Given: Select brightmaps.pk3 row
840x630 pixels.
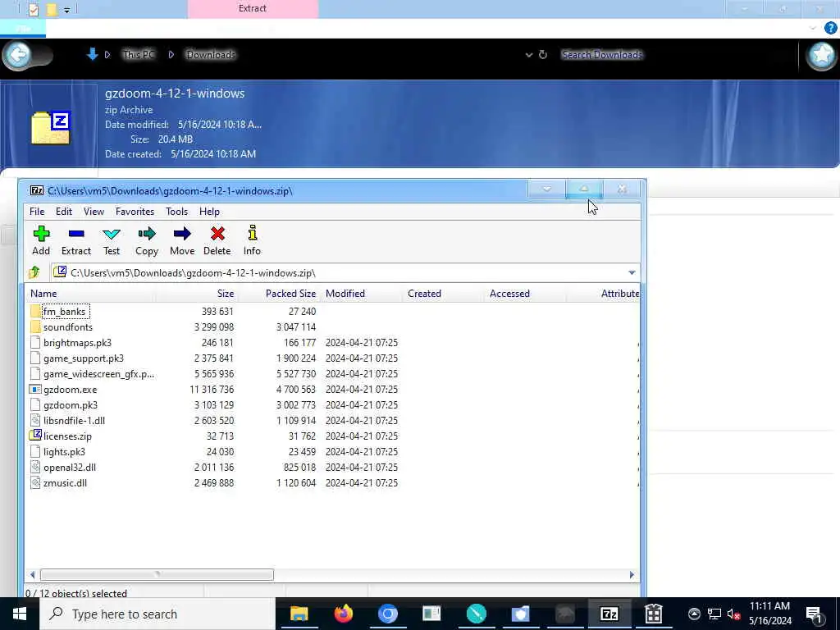Looking at the screenshot, I should [78, 342].
